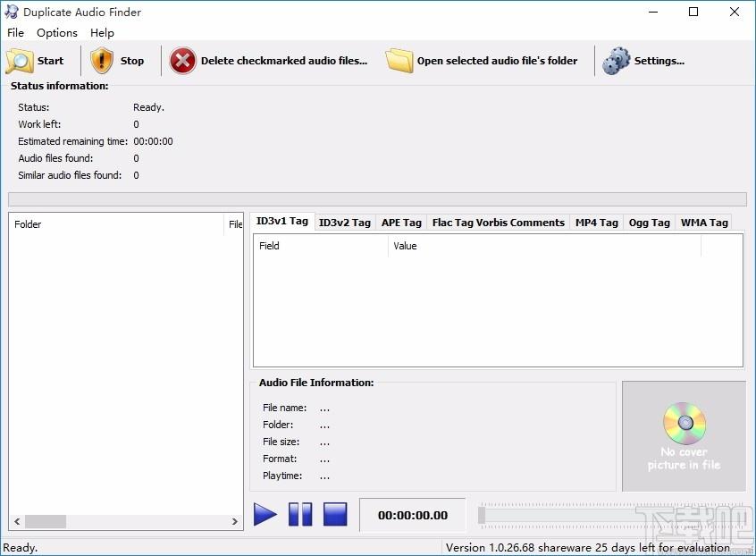Pause playback with the blue pause button
Screen dimensions: 756x556
tap(300, 515)
